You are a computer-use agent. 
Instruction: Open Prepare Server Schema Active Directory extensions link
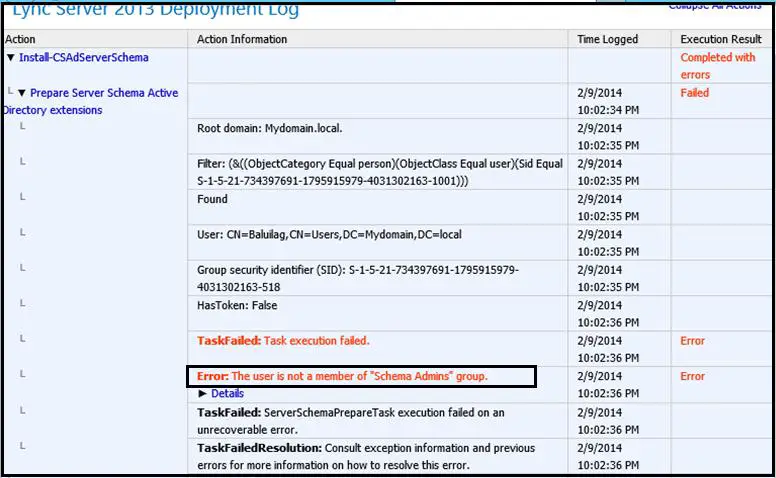coord(91,101)
